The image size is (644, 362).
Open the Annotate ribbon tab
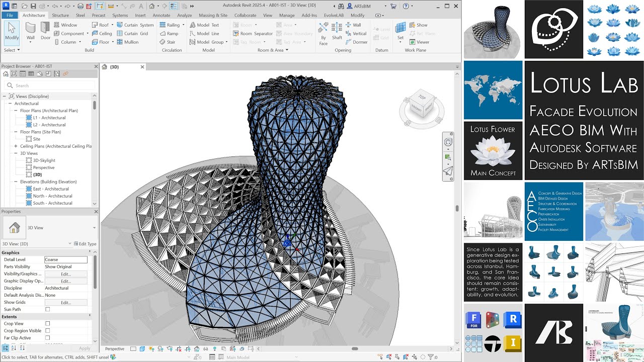click(x=162, y=15)
